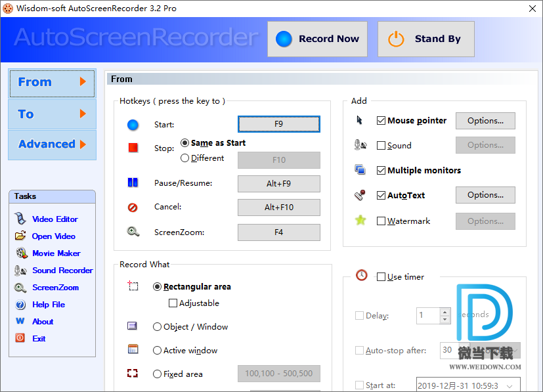Image resolution: width=543 pixels, height=392 pixels.
Task: Toggle the AutoText checkbox
Action: tap(381, 195)
